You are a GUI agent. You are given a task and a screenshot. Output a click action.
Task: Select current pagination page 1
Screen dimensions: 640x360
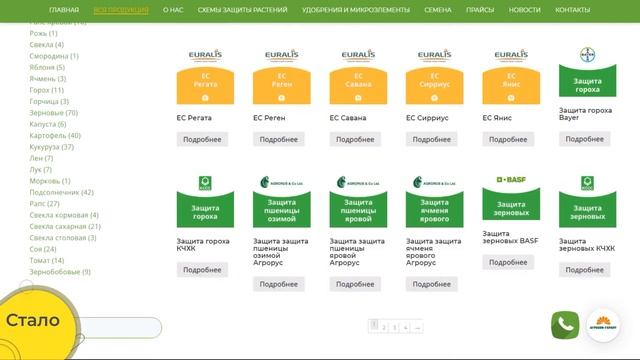point(373,325)
